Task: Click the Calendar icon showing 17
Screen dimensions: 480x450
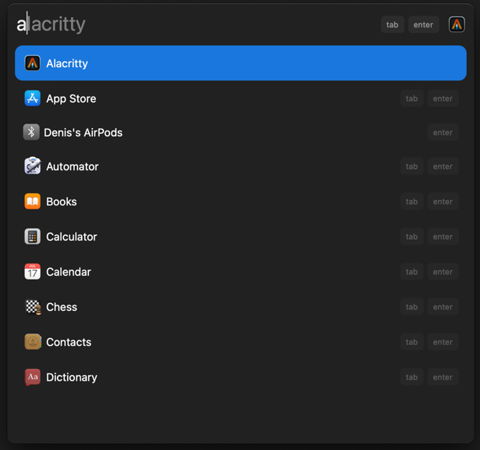Action: pyautogui.click(x=32, y=272)
